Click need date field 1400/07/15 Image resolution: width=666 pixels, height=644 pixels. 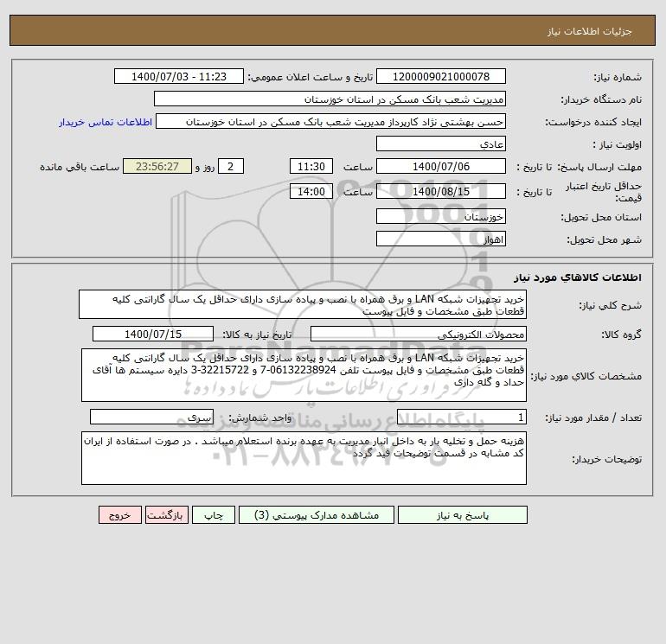click(153, 334)
